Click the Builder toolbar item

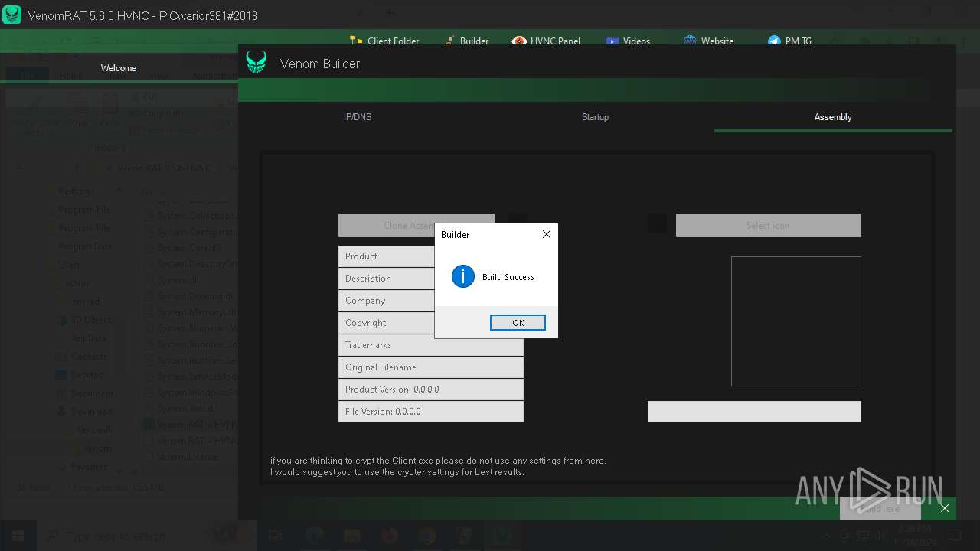click(x=465, y=41)
